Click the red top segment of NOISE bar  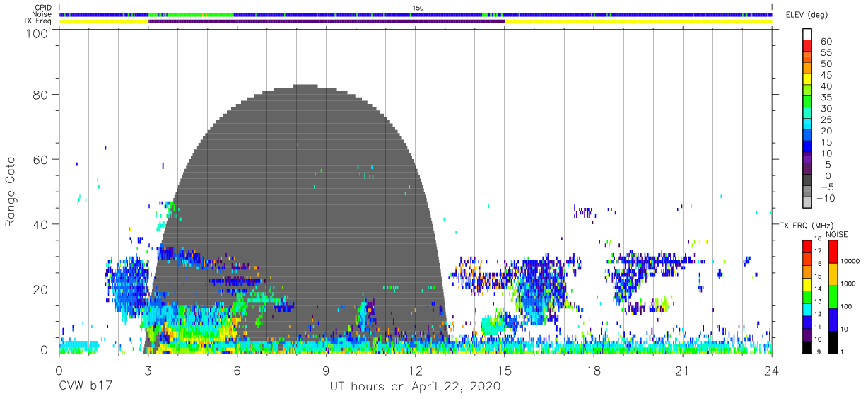[833, 251]
